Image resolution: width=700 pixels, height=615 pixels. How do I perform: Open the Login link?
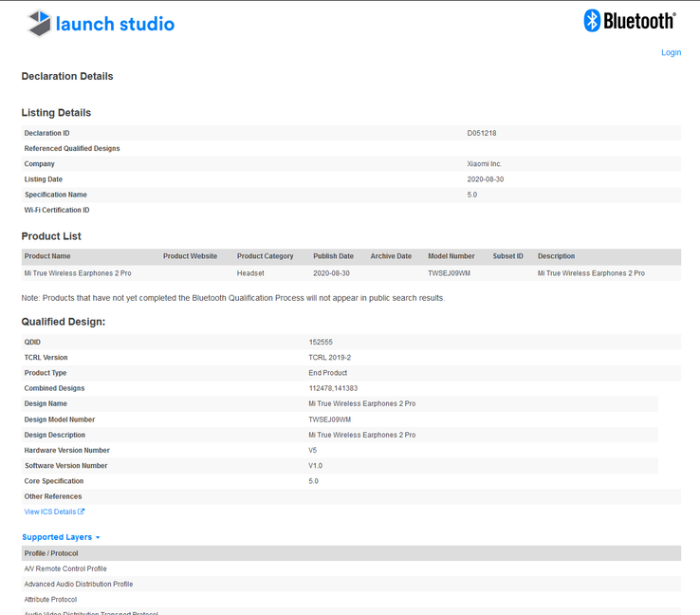coord(671,52)
